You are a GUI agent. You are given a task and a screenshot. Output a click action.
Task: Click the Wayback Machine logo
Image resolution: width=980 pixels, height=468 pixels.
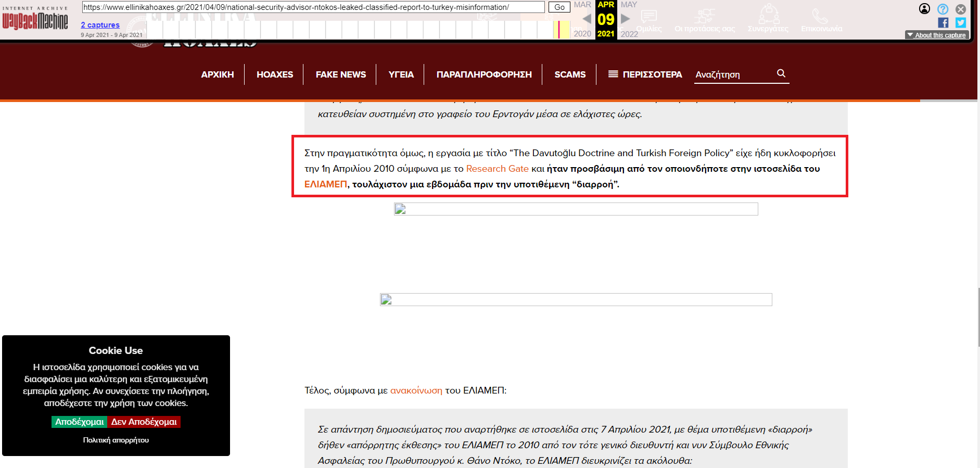35,20
